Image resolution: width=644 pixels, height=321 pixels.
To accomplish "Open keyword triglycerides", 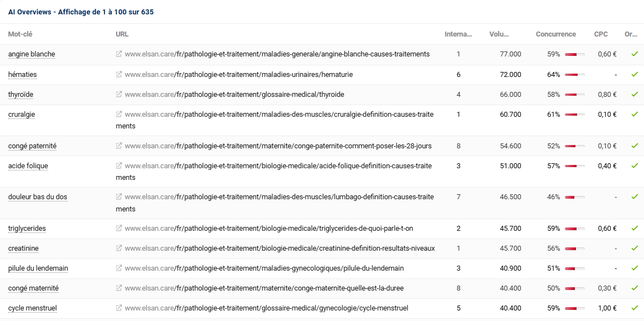I will pos(27,229).
